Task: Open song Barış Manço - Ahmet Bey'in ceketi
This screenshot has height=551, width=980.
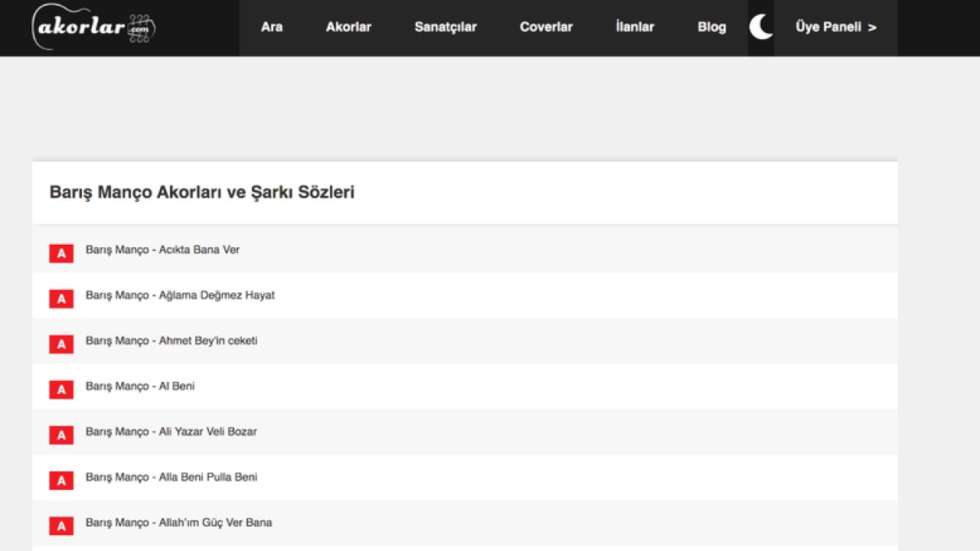Action: [171, 341]
